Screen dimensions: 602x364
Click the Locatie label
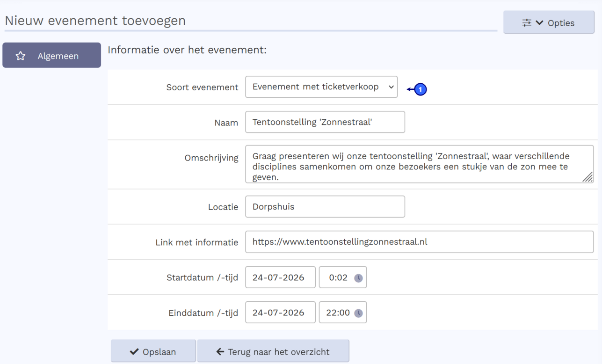tap(223, 207)
